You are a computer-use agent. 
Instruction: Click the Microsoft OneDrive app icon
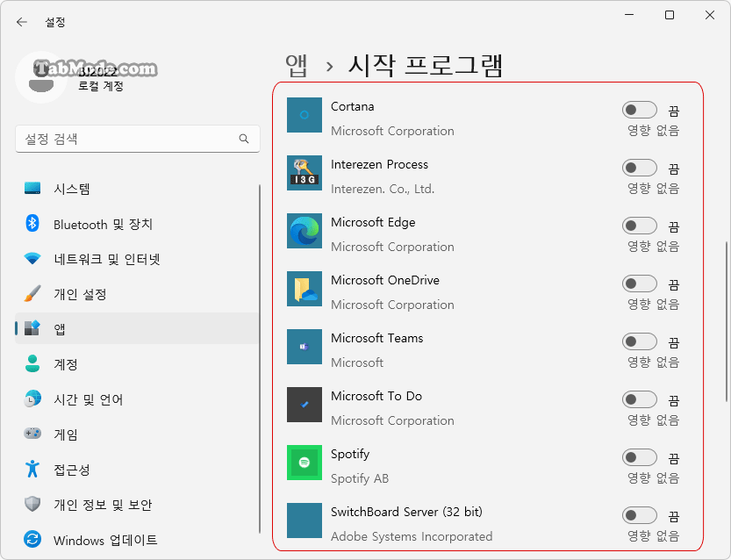(x=305, y=289)
